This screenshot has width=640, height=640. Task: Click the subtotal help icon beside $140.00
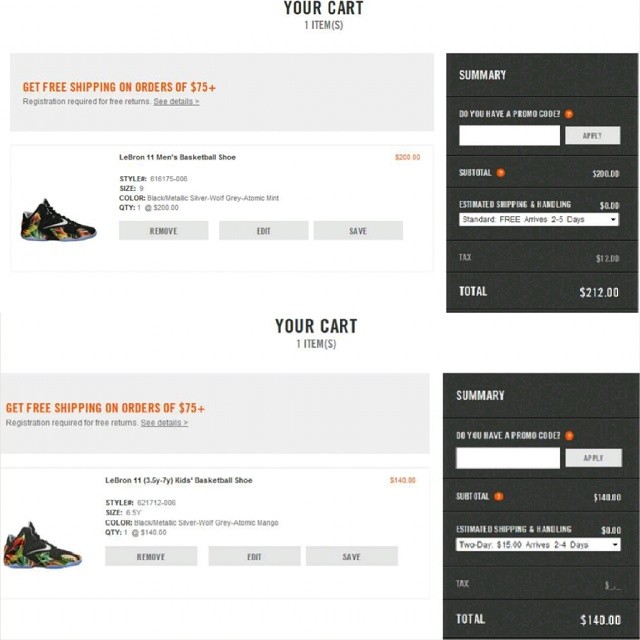click(498, 496)
